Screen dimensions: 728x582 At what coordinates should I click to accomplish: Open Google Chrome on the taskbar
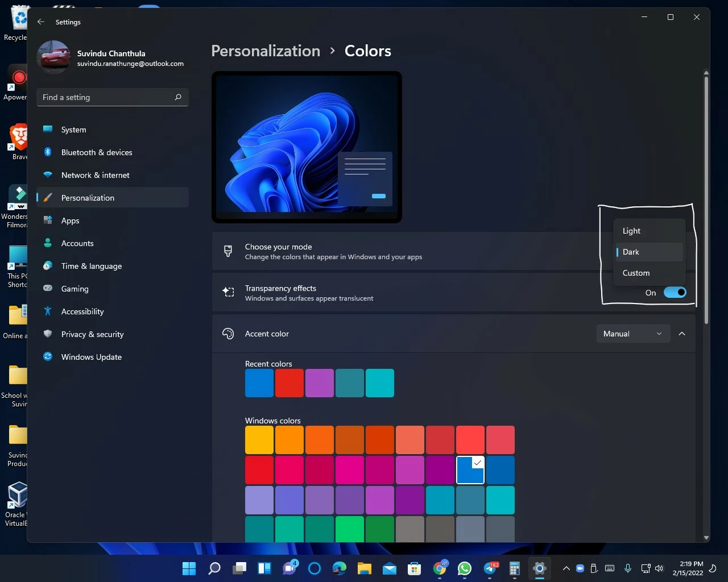pos(440,568)
